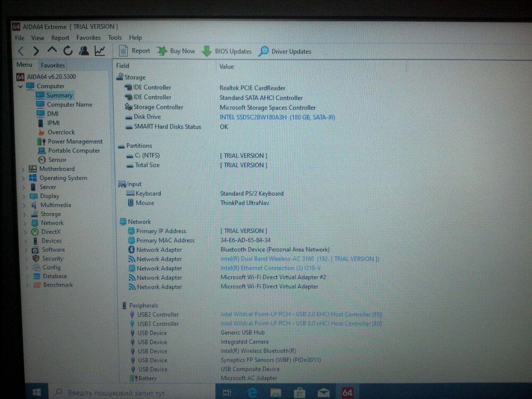Open BIOS Updates in toolbar
The image size is (532, 399).
point(227,52)
